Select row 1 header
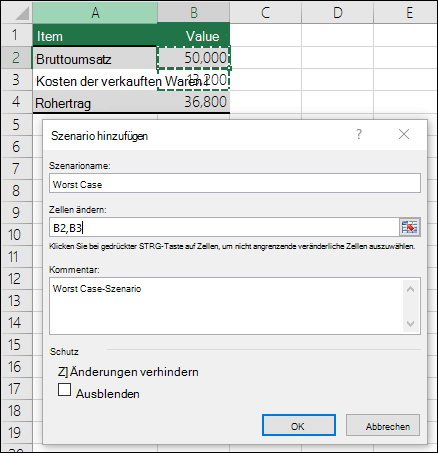Image resolution: width=438 pixels, height=453 pixels. (16, 35)
